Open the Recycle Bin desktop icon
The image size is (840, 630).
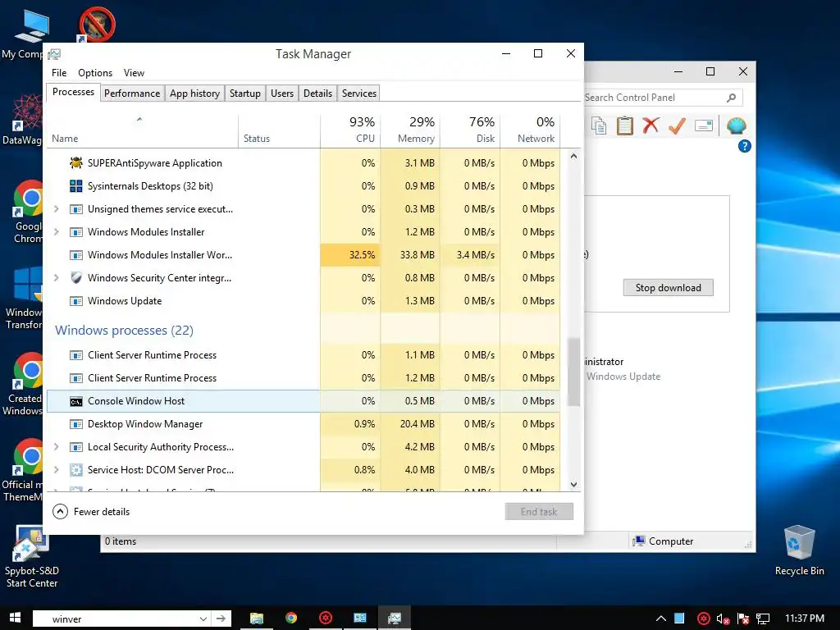tap(799, 550)
